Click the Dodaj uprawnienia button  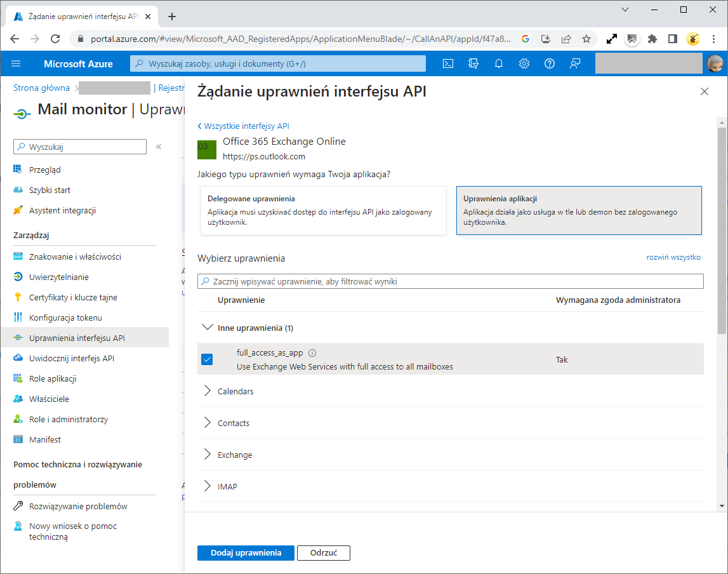(x=246, y=552)
